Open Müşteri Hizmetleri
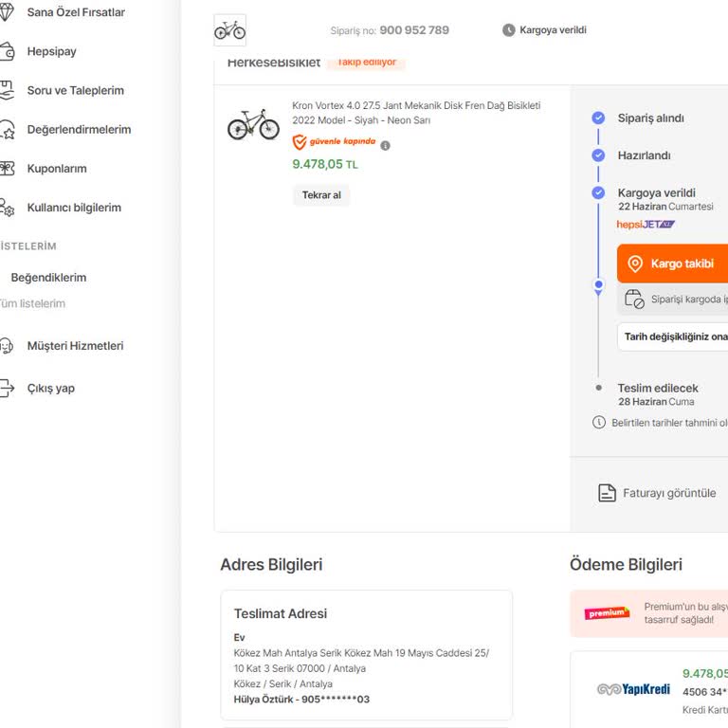This screenshot has width=728, height=728. pos(75,345)
